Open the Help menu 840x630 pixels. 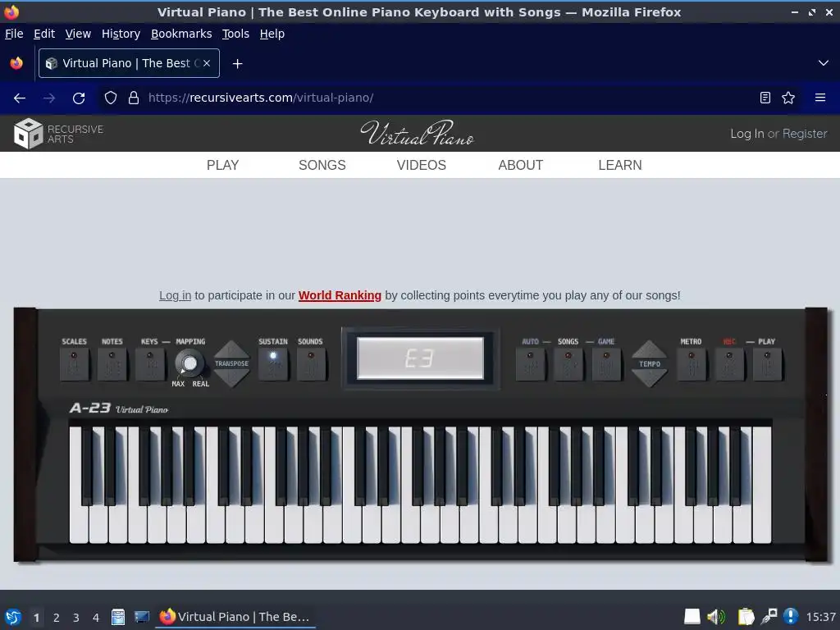(x=272, y=34)
